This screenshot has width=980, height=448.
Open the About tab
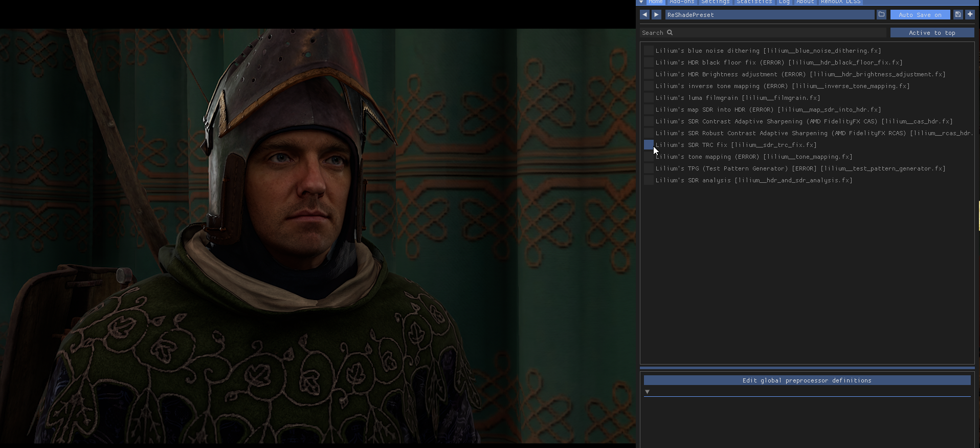pos(805,2)
